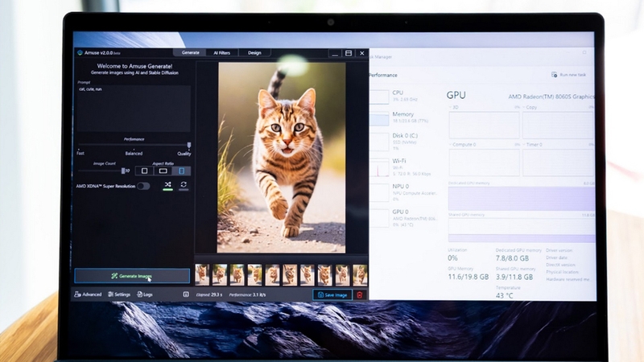Delete image with red trash icon
This screenshot has height=362, width=644.
click(x=360, y=294)
